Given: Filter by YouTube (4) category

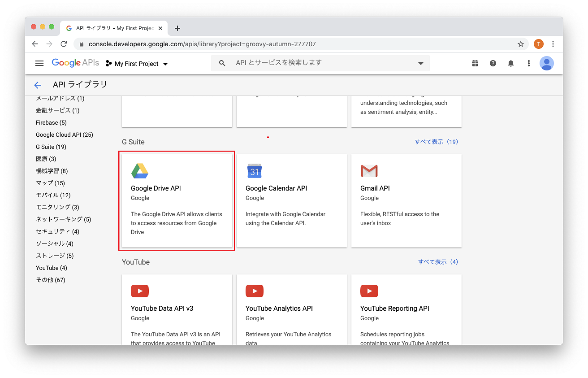Looking at the screenshot, I should (x=52, y=268).
